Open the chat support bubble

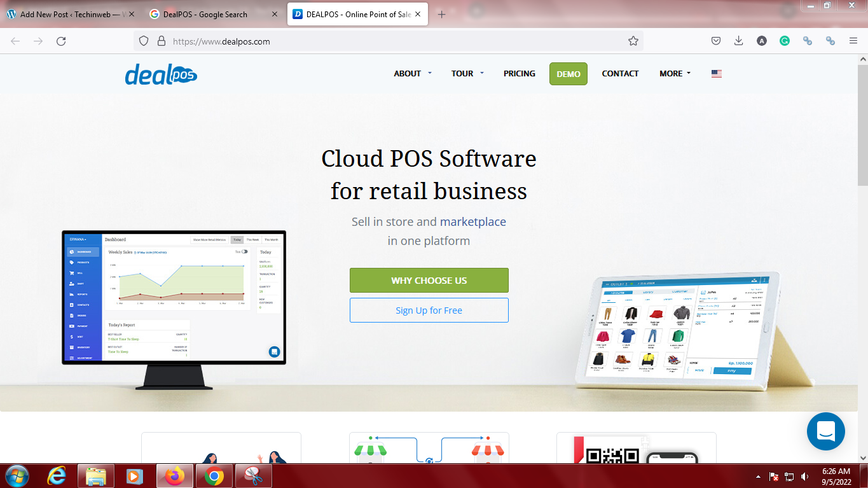point(825,431)
